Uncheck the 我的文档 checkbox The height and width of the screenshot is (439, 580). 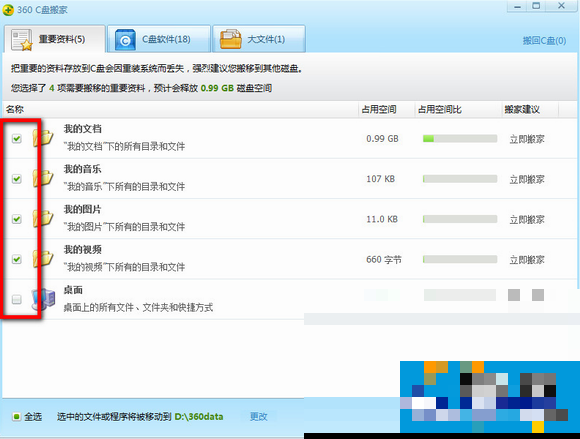coord(16,139)
